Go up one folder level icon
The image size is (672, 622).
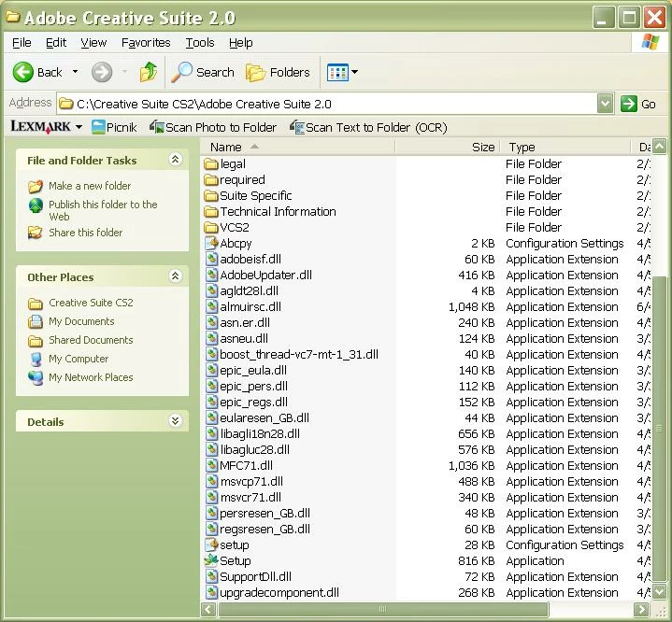pyautogui.click(x=149, y=72)
